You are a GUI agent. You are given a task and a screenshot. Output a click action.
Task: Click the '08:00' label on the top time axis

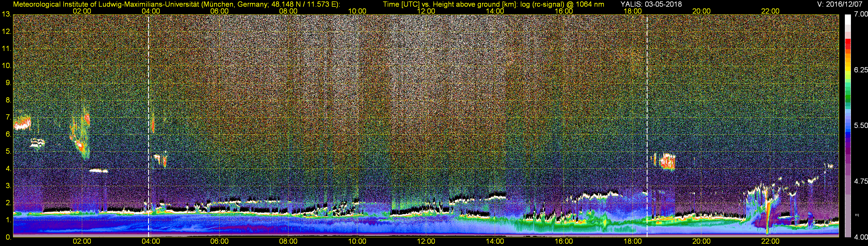pyautogui.click(x=288, y=11)
